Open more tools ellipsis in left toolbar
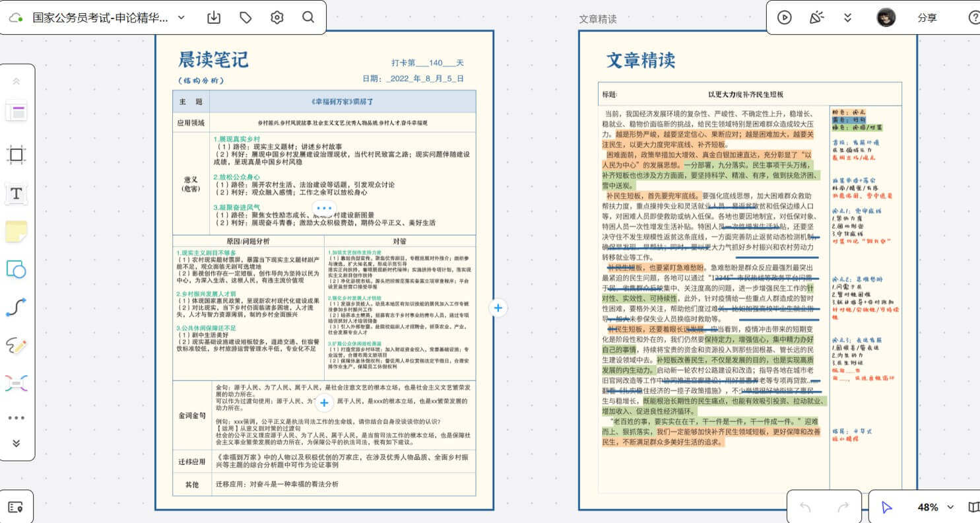Image resolution: width=980 pixels, height=523 pixels. tap(16, 418)
